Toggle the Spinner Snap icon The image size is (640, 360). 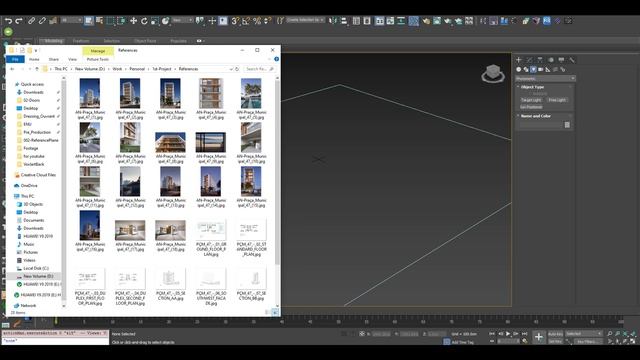point(267,20)
